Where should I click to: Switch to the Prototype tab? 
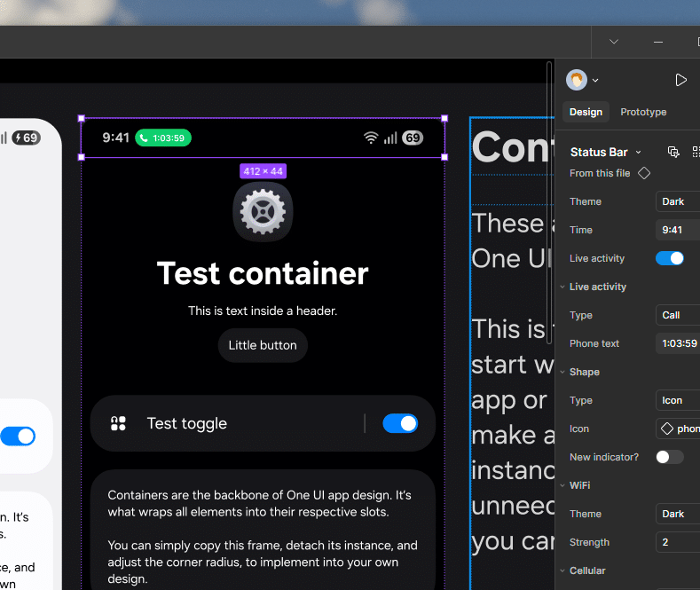pos(643,112)
